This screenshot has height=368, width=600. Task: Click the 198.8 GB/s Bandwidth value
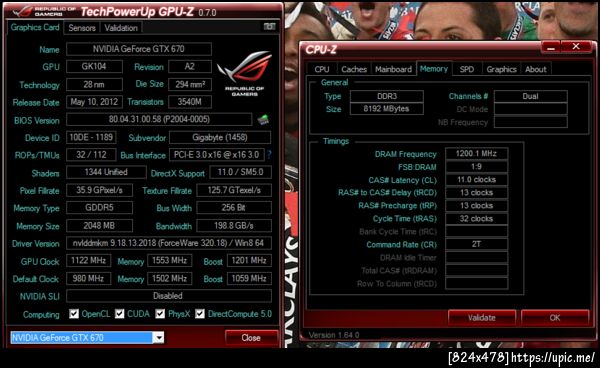[234, 226]
